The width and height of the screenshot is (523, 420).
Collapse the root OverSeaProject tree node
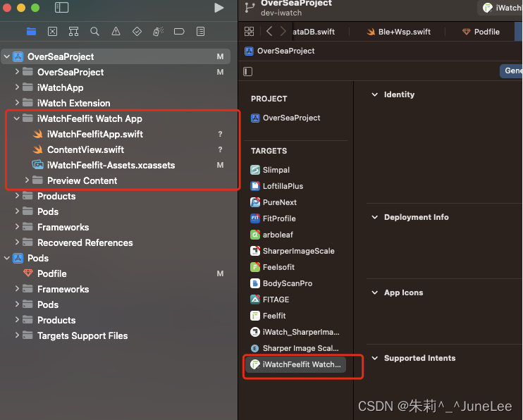tap(6, 56)
